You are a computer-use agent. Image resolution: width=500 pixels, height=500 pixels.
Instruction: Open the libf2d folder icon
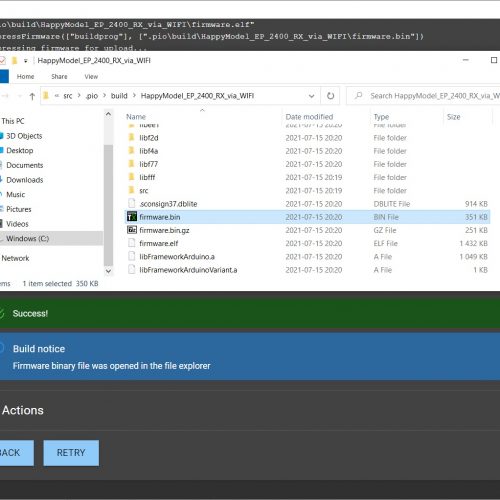(132, 137)
